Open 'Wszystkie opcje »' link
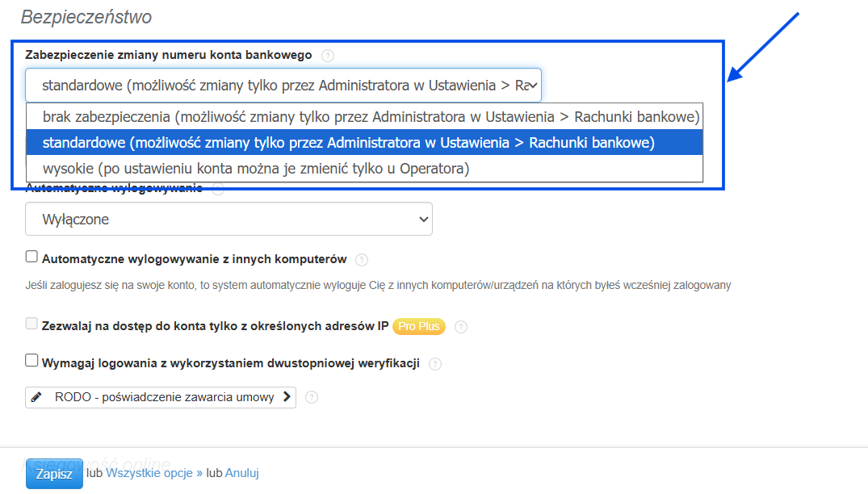868x494 pixels. (x=154, y=473)
